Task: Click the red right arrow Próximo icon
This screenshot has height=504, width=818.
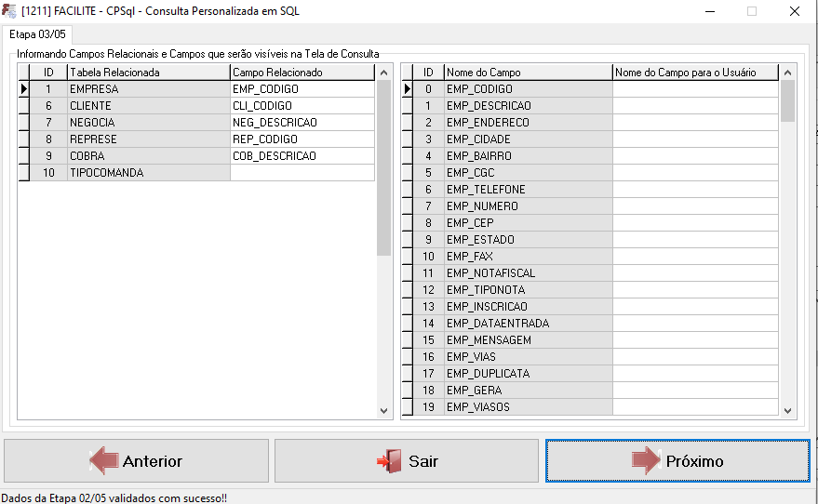Action: 647,460
